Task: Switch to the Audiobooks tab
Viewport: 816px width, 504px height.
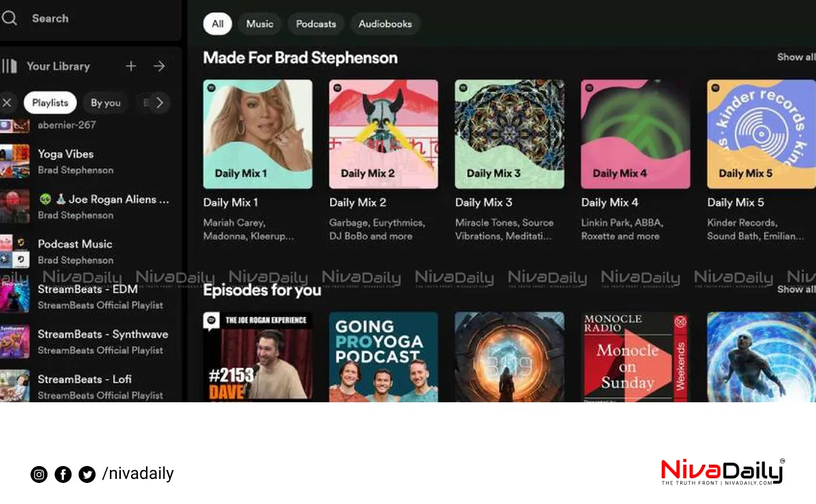Action: click(x=385, y=24)
